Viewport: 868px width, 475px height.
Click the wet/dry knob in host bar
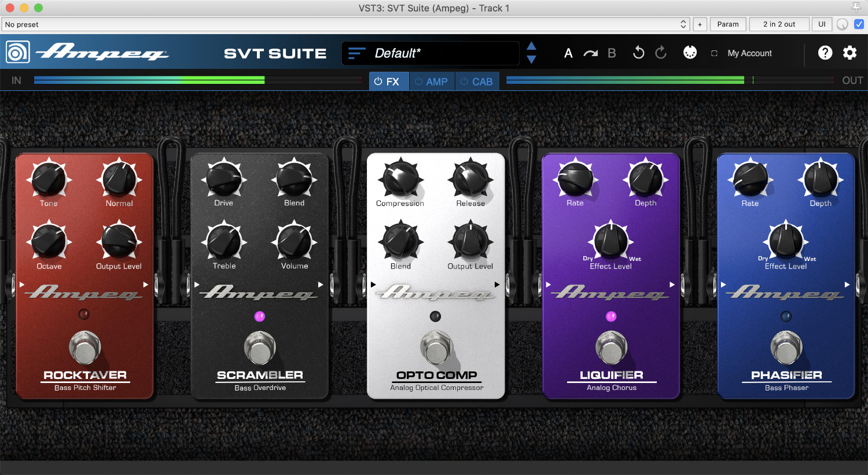tap(843, 24)
